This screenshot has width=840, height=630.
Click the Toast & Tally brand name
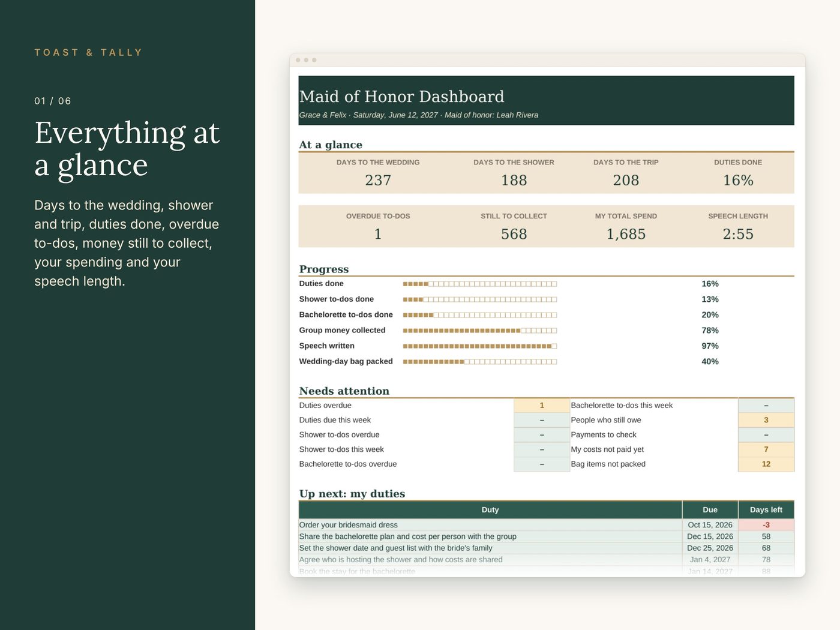88,53
